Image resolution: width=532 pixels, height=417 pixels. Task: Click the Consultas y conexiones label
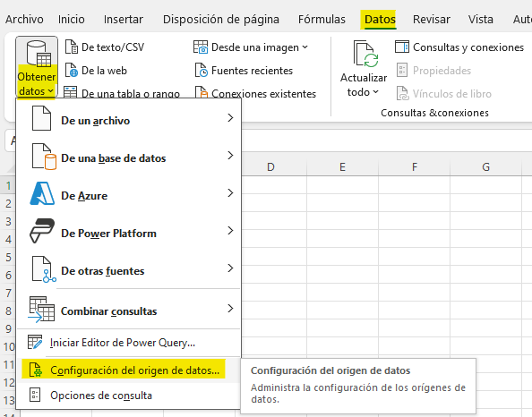(x=468, y=47)
